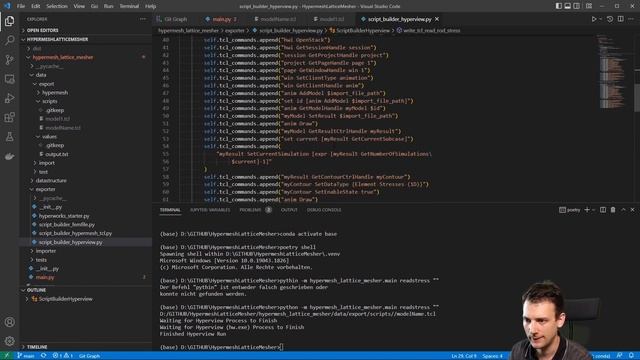Viewport: 640px width, 360px height.
Task: Close the terminal panel
Action: [633, 210]
